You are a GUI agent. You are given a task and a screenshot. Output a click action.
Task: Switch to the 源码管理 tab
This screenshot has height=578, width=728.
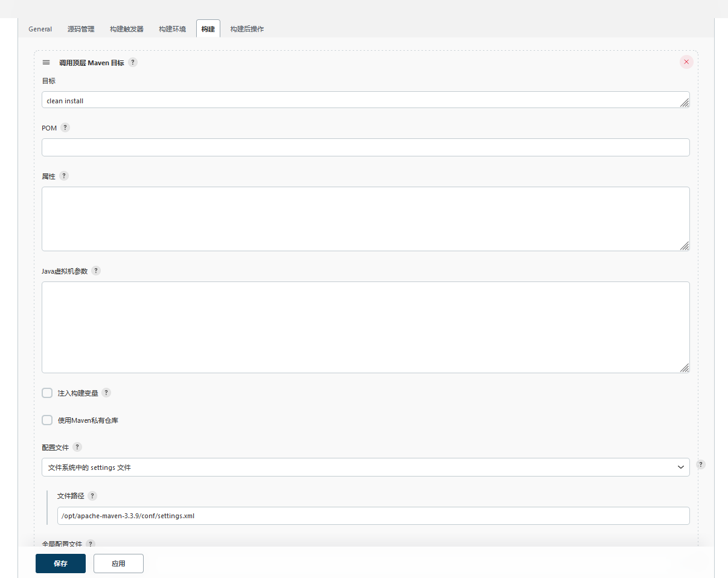[81, 29]
